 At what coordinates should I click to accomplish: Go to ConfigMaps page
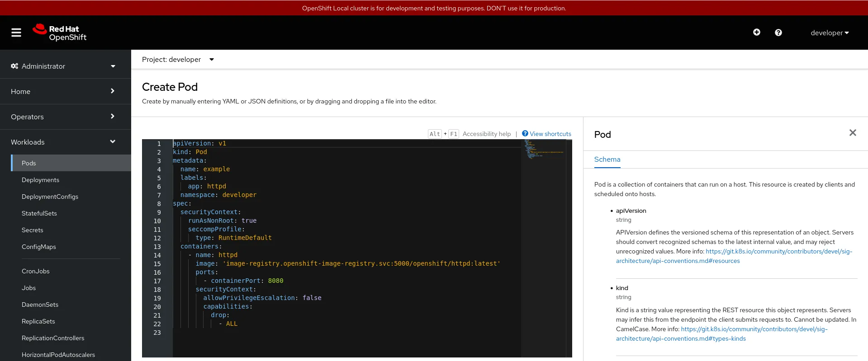click(x=39, y=247)
